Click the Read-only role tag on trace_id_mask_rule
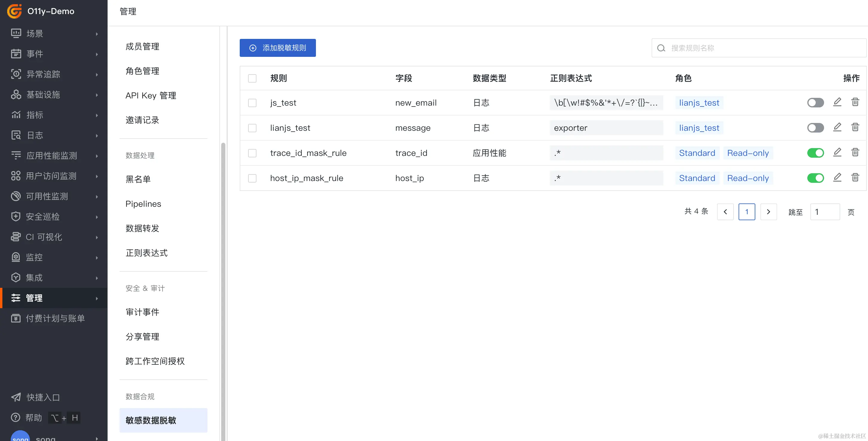This screenshot has height=441, width=868. tap(748, 153)
